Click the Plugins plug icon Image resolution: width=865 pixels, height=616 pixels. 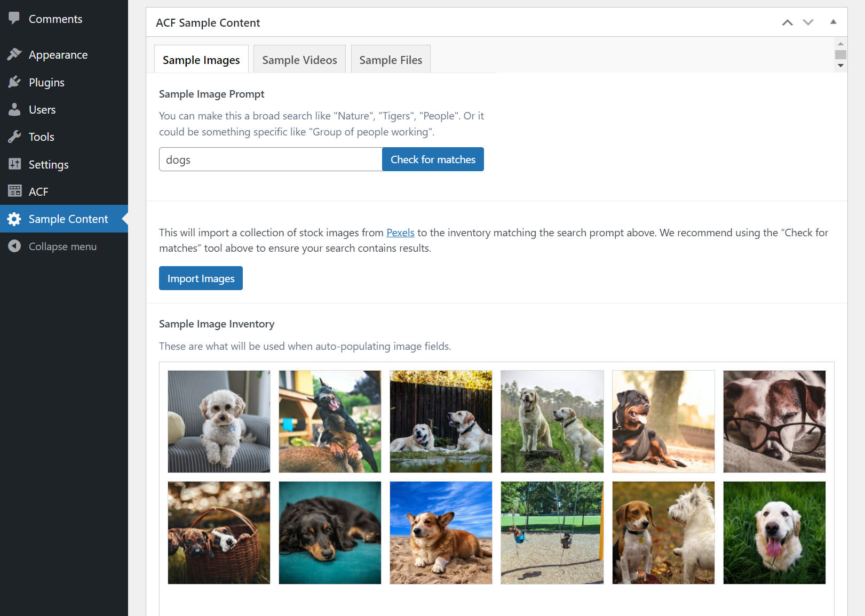(14, 82)
